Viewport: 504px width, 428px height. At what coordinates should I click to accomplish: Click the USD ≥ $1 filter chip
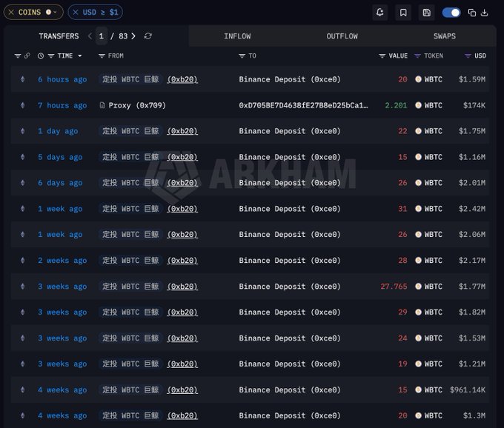(x=95, y=12)
